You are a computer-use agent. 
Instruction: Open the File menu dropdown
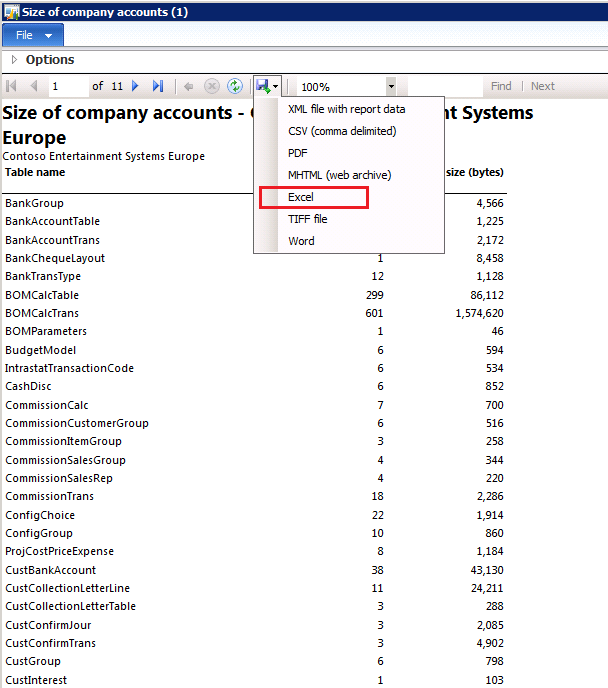pyautogui.click(x=33, y=35)
